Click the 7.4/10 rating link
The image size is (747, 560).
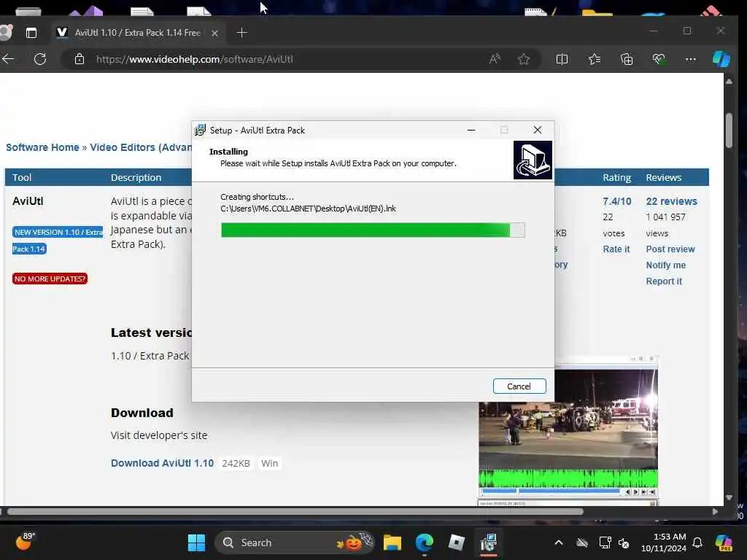point(617,201)
